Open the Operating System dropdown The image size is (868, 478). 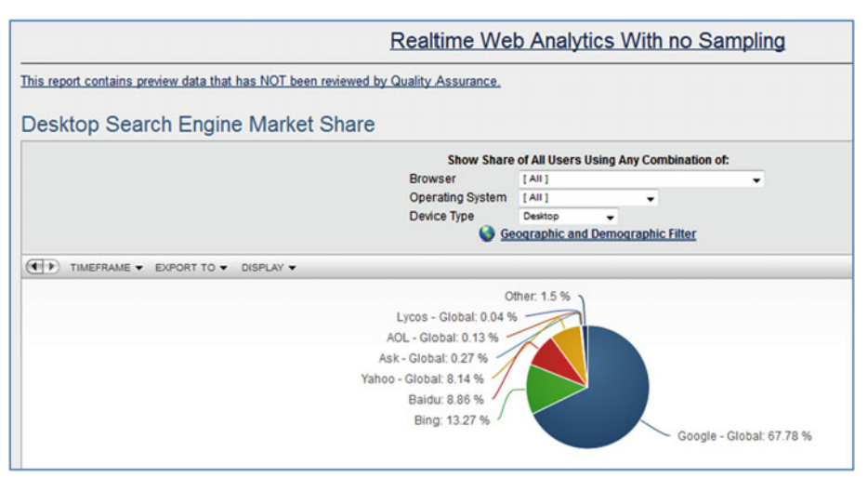pos(588,198)
